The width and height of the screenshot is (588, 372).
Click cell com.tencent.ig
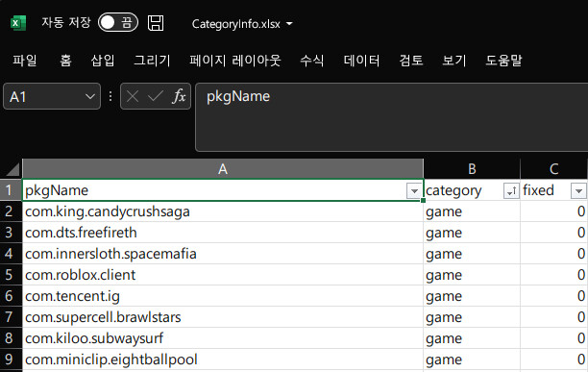click(223, 296)
